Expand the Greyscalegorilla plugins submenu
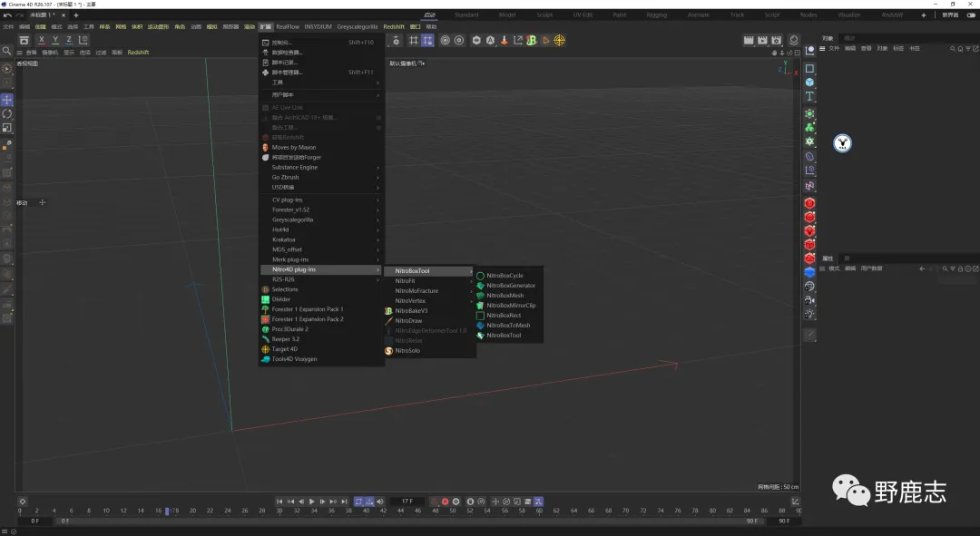The image size is (980, 536). pos(321,219)
